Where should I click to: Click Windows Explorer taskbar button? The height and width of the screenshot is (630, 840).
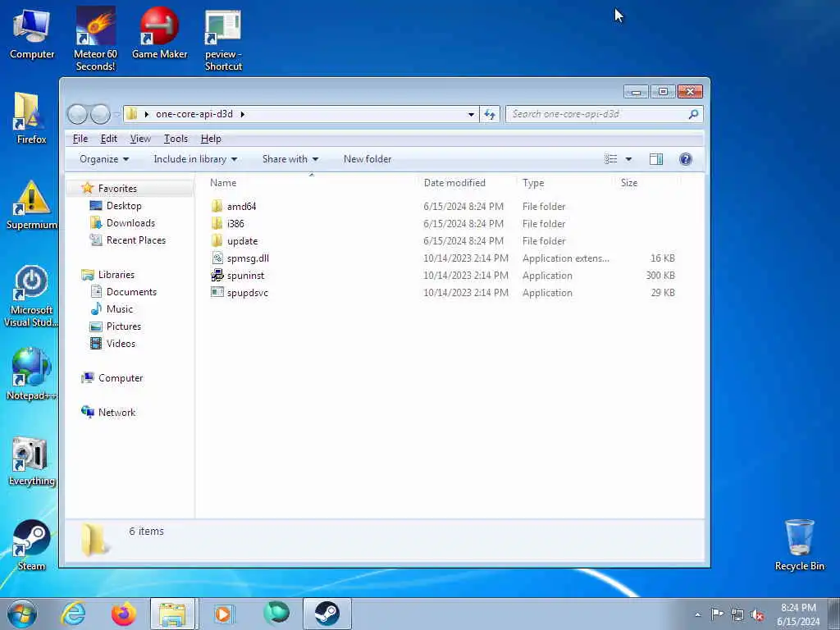[174, 614]
